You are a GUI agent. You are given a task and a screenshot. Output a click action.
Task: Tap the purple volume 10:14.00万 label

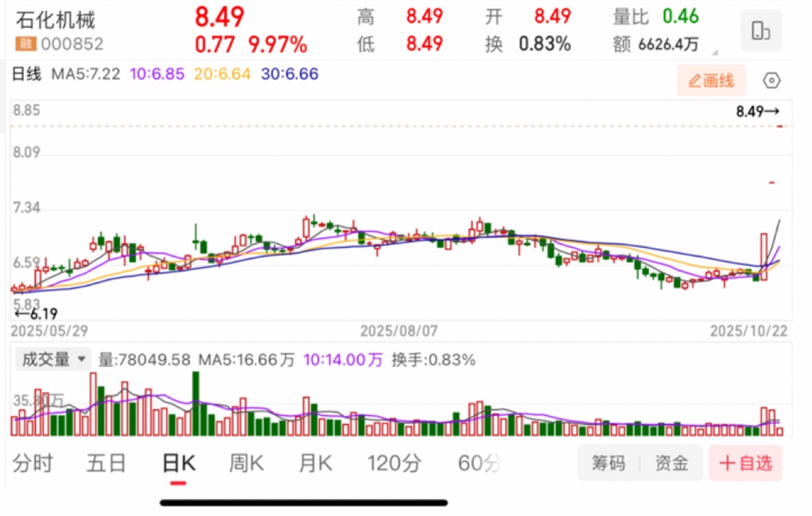click(x=343, y=360)
